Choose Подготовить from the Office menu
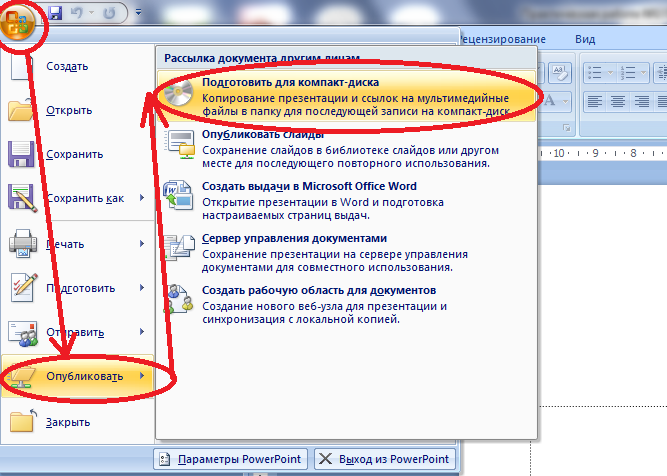Image resolution: width=667 pixels, height=476 pixels. [x=77, y=288]
